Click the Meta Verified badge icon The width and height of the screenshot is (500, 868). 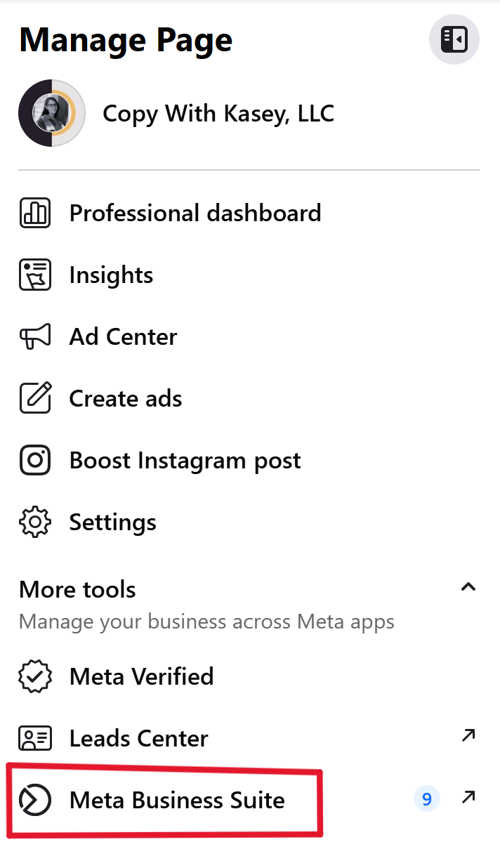click(35, 677)
